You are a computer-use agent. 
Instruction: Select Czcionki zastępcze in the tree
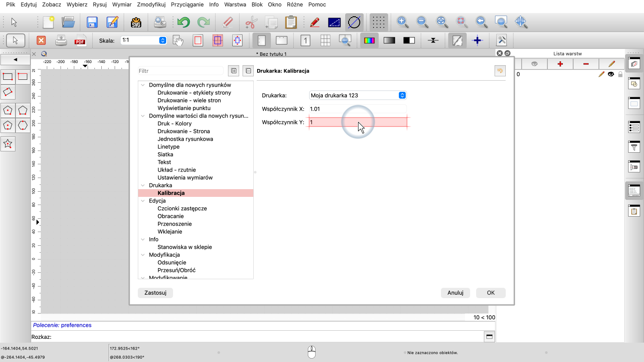(182, 208)
